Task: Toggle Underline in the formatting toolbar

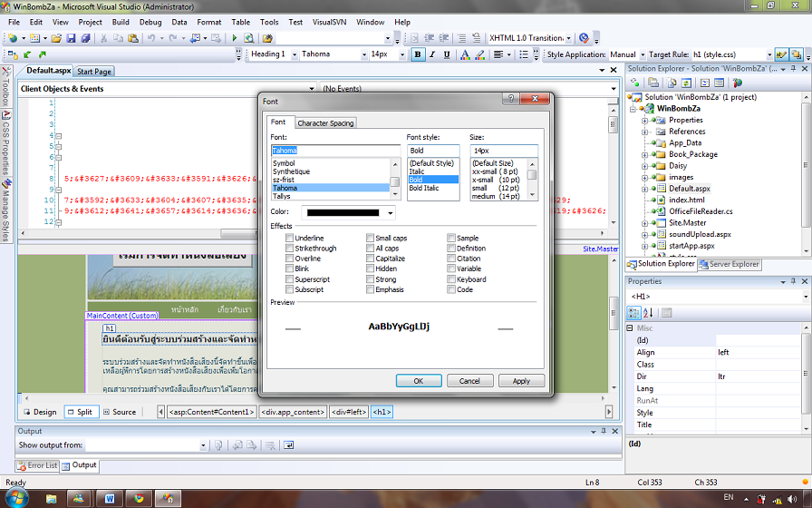Action: 447,54
